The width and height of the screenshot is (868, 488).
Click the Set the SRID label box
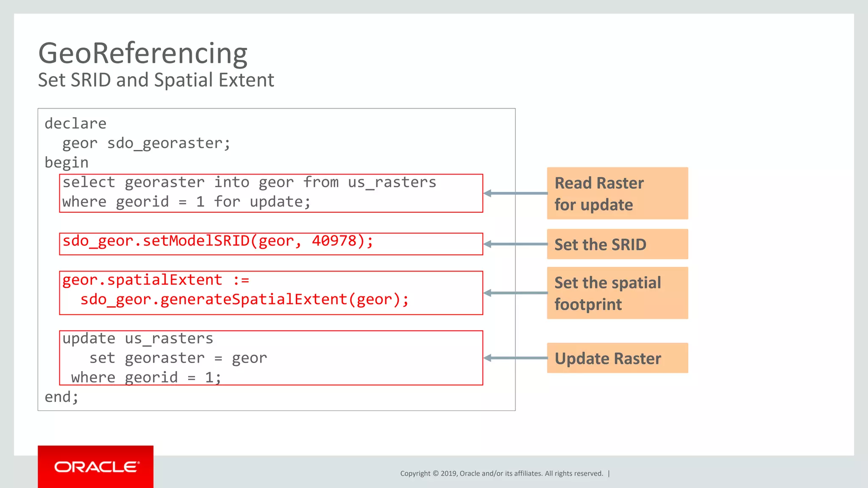click(617, 244)
